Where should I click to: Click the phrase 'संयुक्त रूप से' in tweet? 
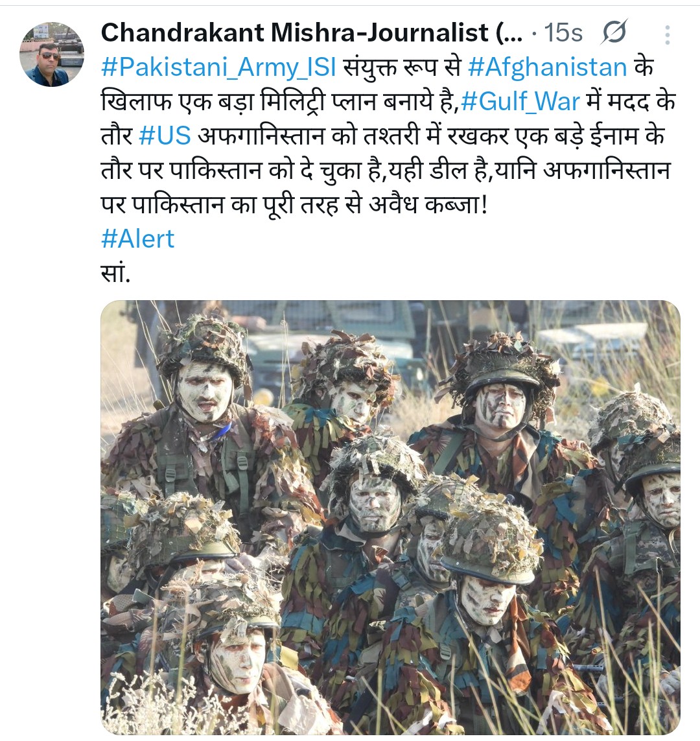(402, 67)
